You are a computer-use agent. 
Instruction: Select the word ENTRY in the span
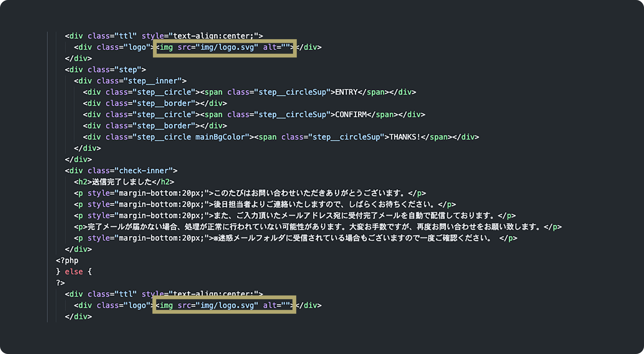tap(346, 92)
